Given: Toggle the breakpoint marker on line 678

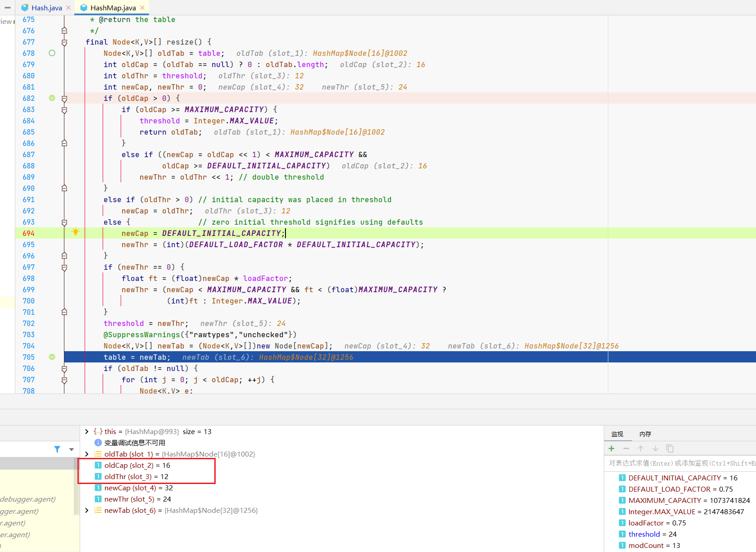Looking at the screenshot, I should pyautogui.click(x=52, y=53).
